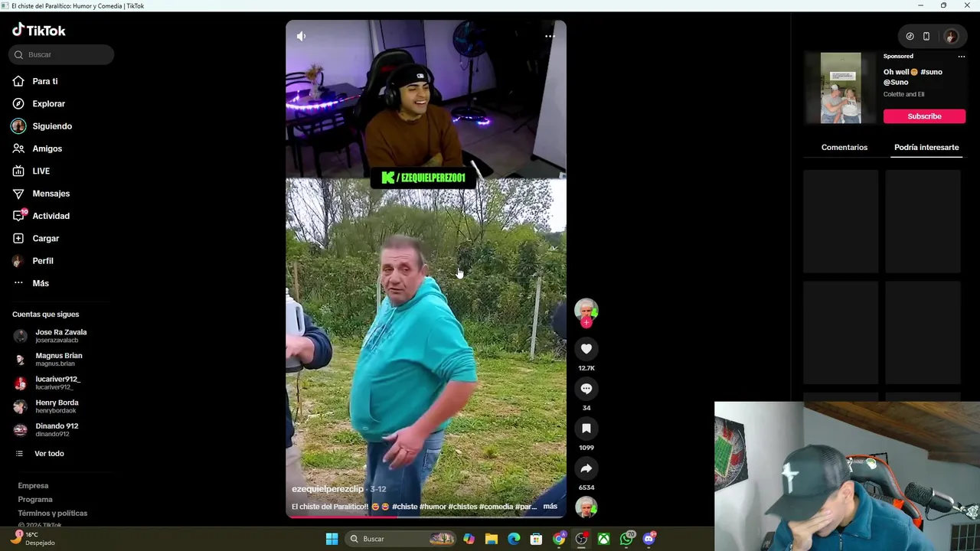Open File Explorer from the taskbar
The image size is (980, 551).
(492, 539)
